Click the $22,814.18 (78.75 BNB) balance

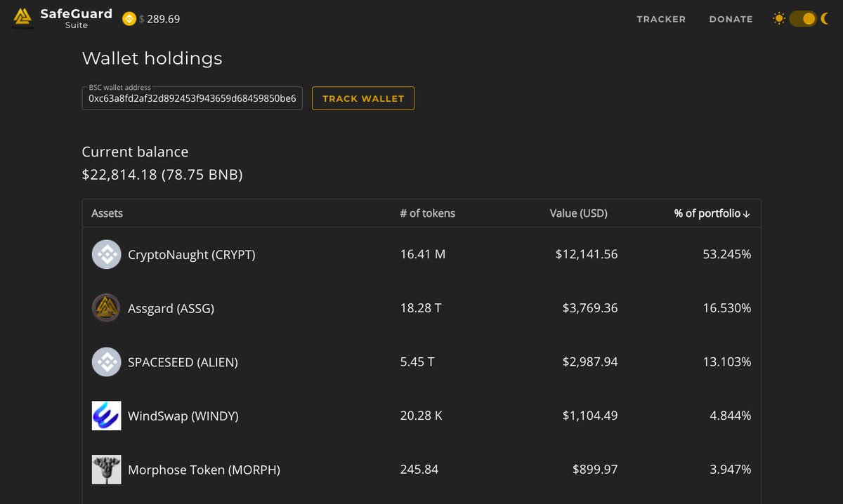[162, 175]
